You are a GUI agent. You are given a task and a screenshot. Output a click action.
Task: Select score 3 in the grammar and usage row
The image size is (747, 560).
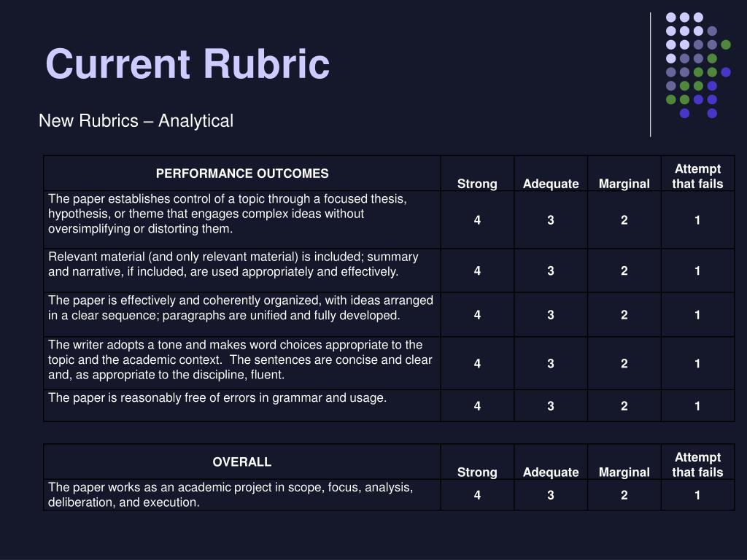pos(551,406)
